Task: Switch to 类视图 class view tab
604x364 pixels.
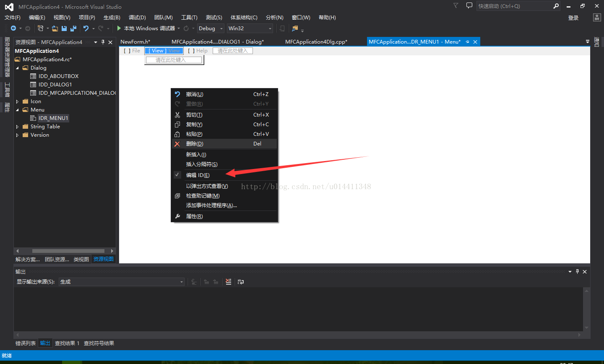Action: point(81,259)
